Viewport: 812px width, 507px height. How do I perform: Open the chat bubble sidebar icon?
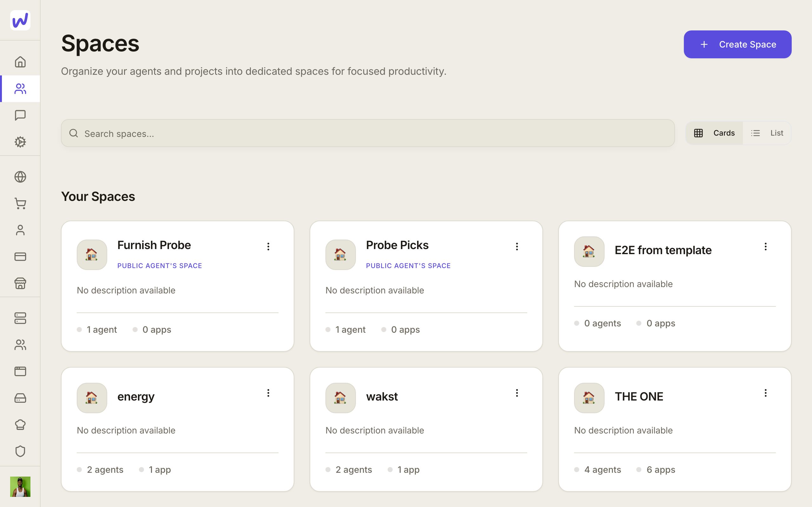click(x=20, y=115)
